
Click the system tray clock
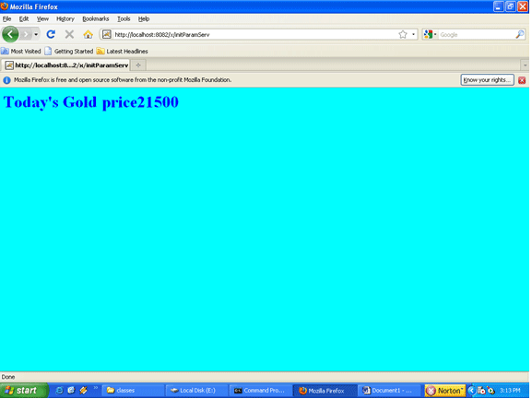(x=510, y=391)
